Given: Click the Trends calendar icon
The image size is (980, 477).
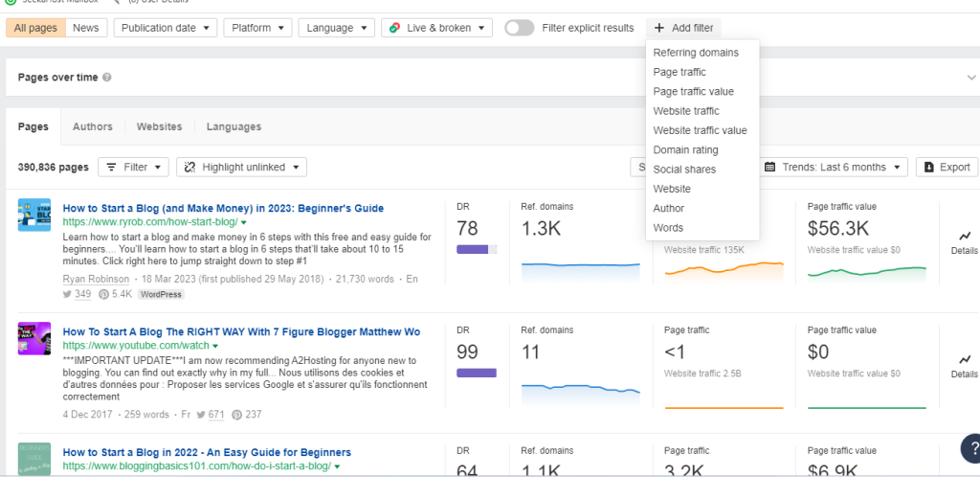Looking at the screenshot, I should coord(770,167).
